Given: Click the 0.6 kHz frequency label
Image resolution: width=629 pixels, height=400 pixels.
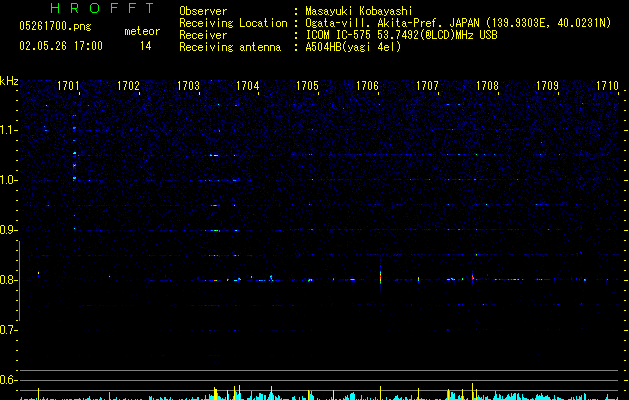Looking at the screenshot, I should pyautogui.click(x=8, y=380).
